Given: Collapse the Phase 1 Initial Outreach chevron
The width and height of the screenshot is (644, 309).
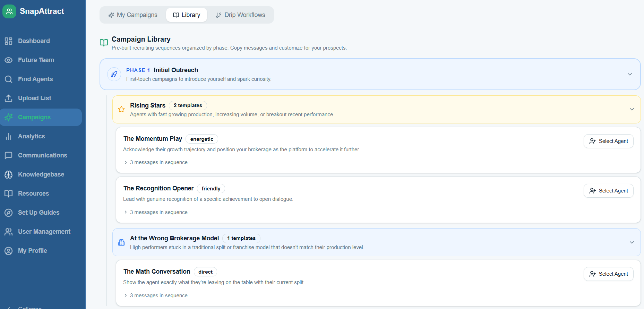Looking at the screenshot, I should 630,74.
